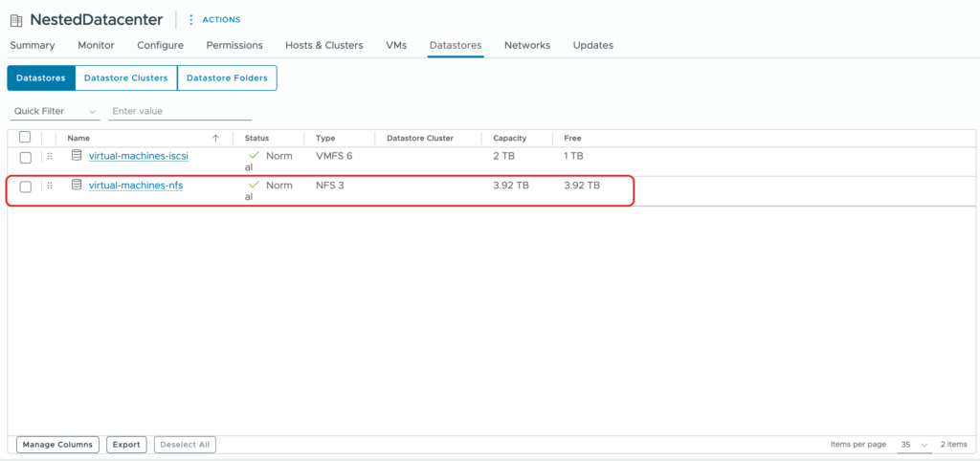Image resolution: width=980 pixels, height=461 pixels.
Task: Switch to the Hosts & Clusters tab
Action: 323,45
